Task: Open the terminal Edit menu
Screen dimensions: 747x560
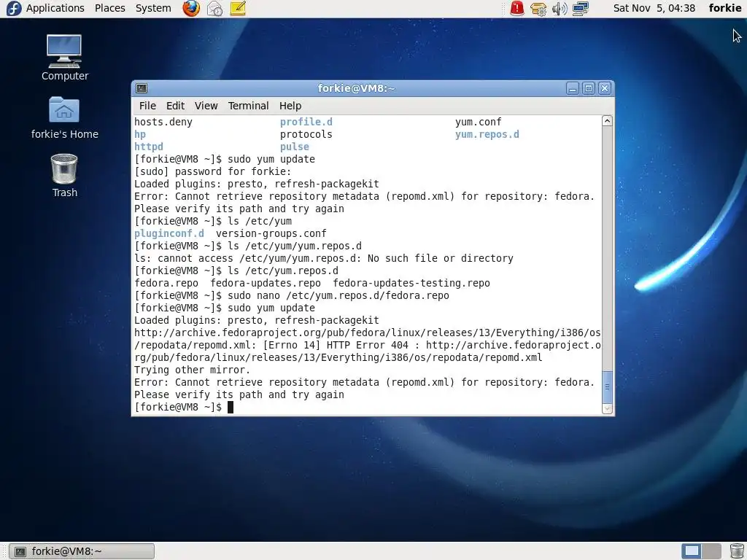Action: (175, 106)
